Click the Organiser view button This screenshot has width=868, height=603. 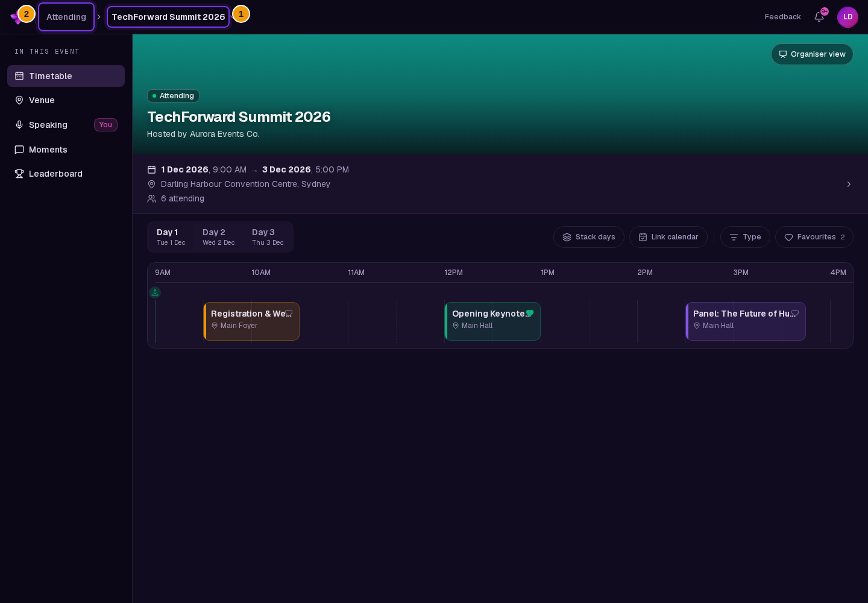click(x=812, y=54)
